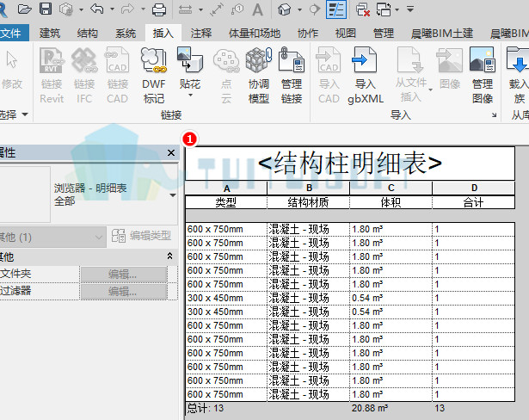Click the aligned dimension tool icon

click(185, 9)
